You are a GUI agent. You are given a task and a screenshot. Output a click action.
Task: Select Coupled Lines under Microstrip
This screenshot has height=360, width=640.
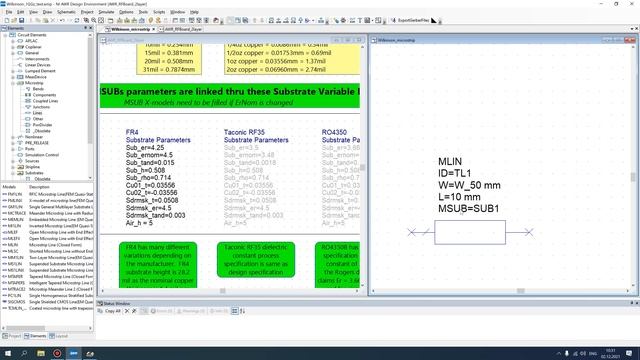point(45,101)
